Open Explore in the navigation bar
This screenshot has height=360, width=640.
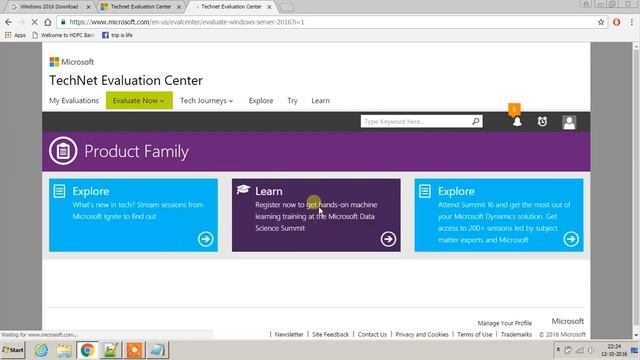tap(261, 100)
